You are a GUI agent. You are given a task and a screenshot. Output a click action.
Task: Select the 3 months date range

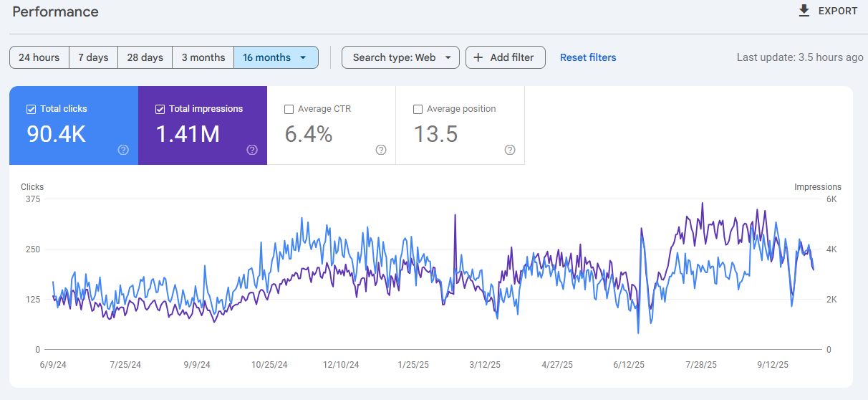pos(203,57)
